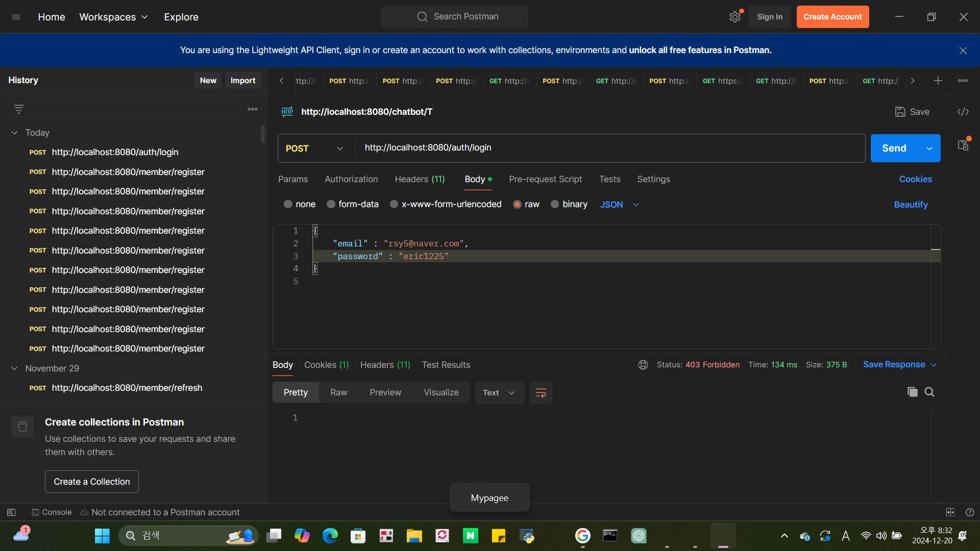Open Postman settings gear icon

pyautogui.click(x=735, y=17)
